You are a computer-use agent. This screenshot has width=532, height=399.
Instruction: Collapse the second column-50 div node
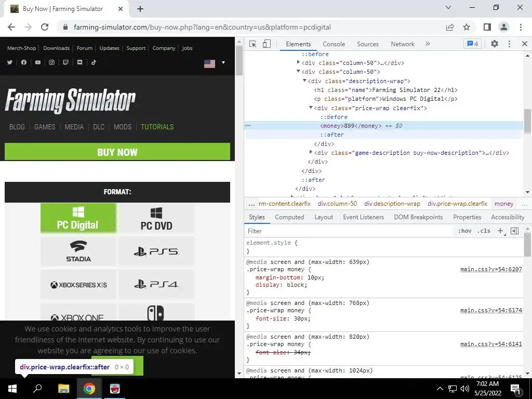click(x=298, y=71)
